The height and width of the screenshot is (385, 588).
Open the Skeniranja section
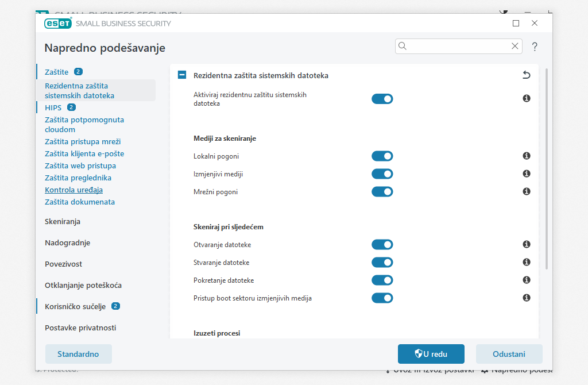click(x=62, y=221)
